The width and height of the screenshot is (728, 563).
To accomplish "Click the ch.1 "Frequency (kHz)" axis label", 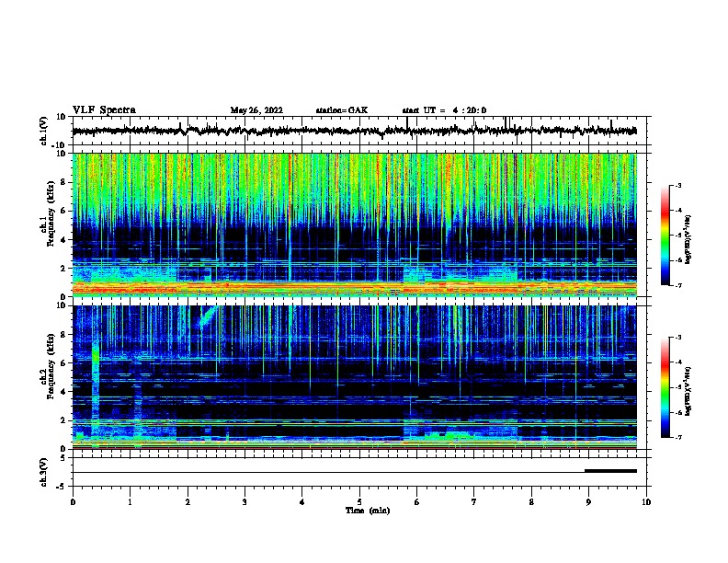I will coord(51,214).
